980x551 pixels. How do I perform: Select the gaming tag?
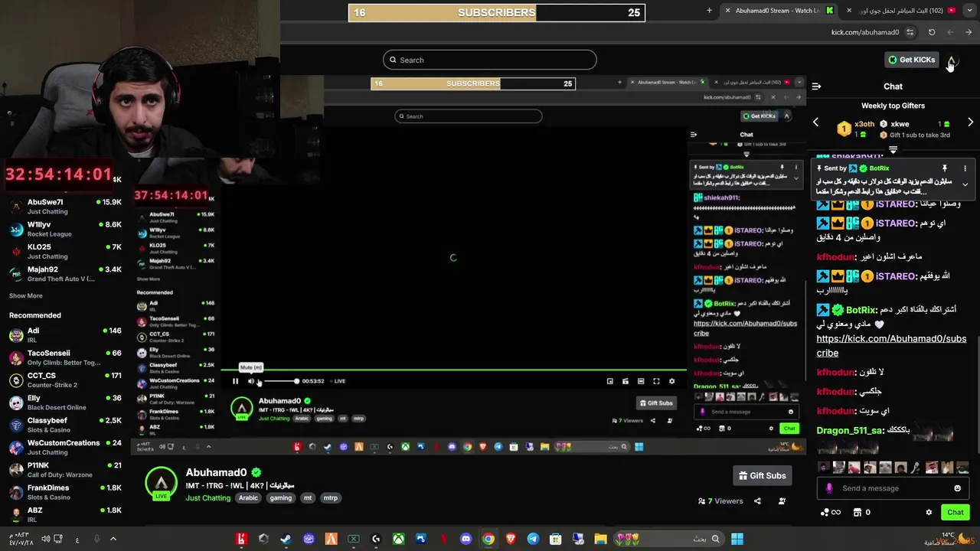coord(280,498)
